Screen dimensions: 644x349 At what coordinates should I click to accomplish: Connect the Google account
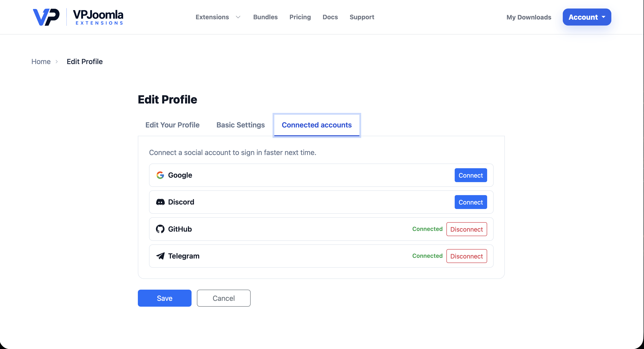[x=471, y=175]
